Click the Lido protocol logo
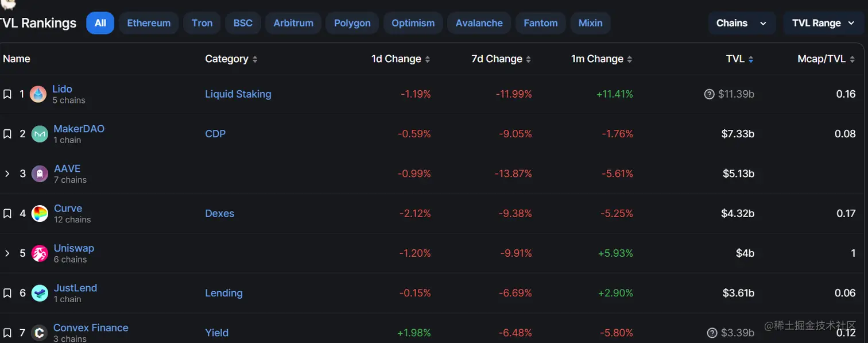Image resolution: width=868 pixels, height=343 pixels. point(38,94)
